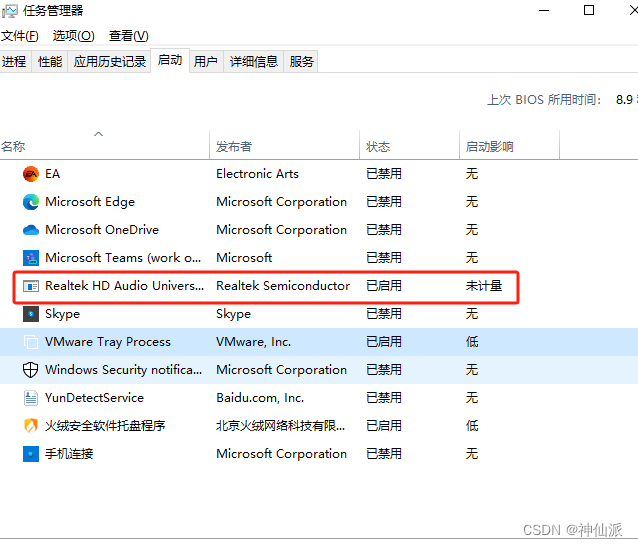Select the Microsoft OneDrive row name
Screen dimensions: 638x546
(102, 230)
